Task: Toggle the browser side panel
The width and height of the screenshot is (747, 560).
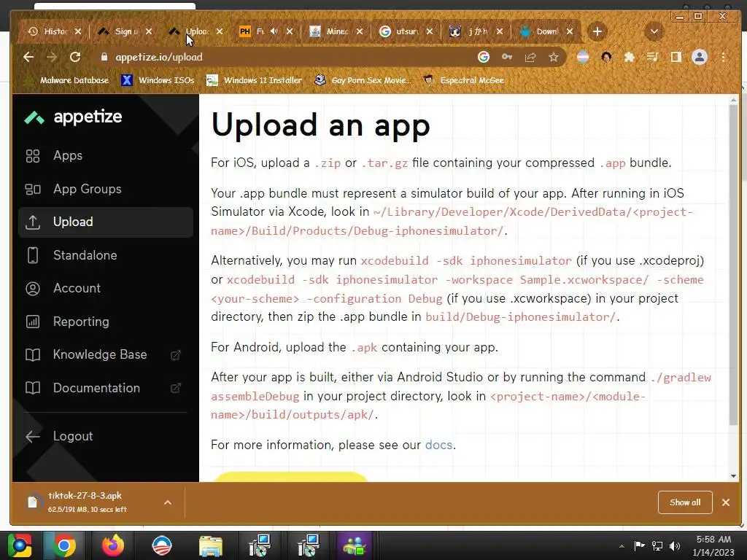Action: pyautogui.click(x=676, y=57)
